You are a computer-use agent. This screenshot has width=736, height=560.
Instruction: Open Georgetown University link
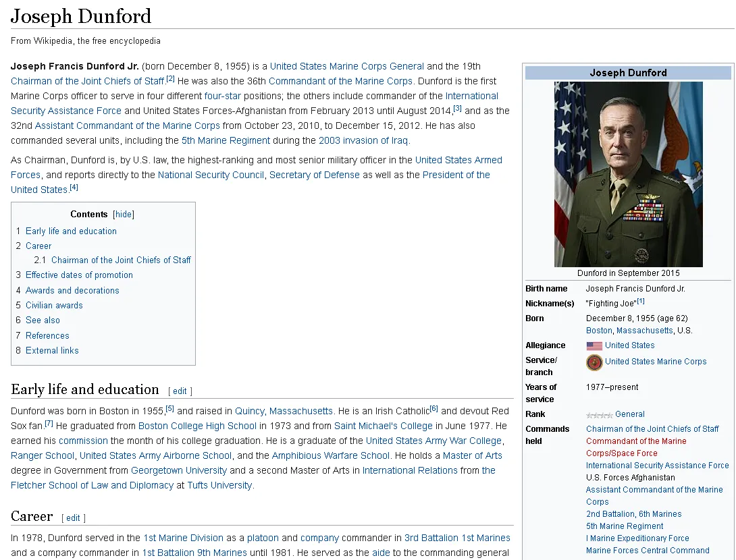pyautogui.click(x=179, y=471)
